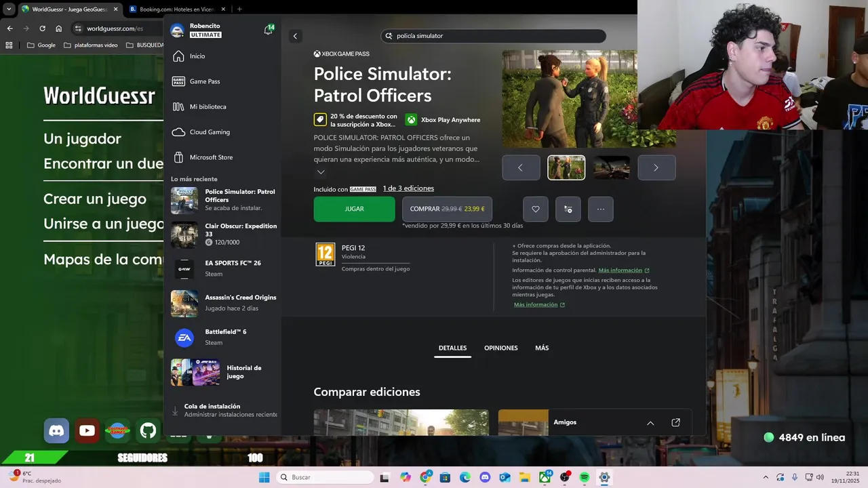Click COMPRAR 23,99 € button

(x=448, y=209)
